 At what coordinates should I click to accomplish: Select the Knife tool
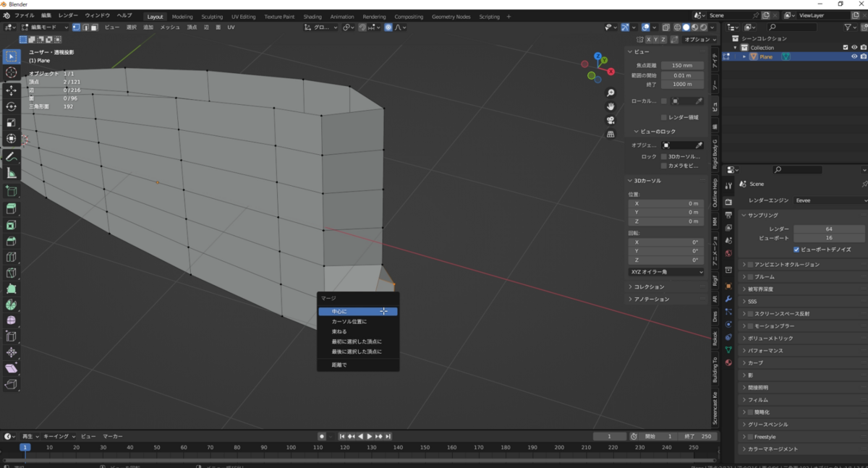(12, 273)
